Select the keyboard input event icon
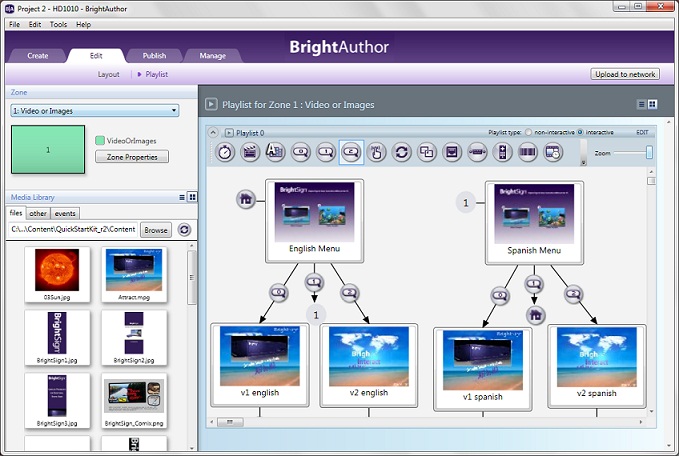The width and height of the screenshot is (679, 456). click(x=275, y=152)
